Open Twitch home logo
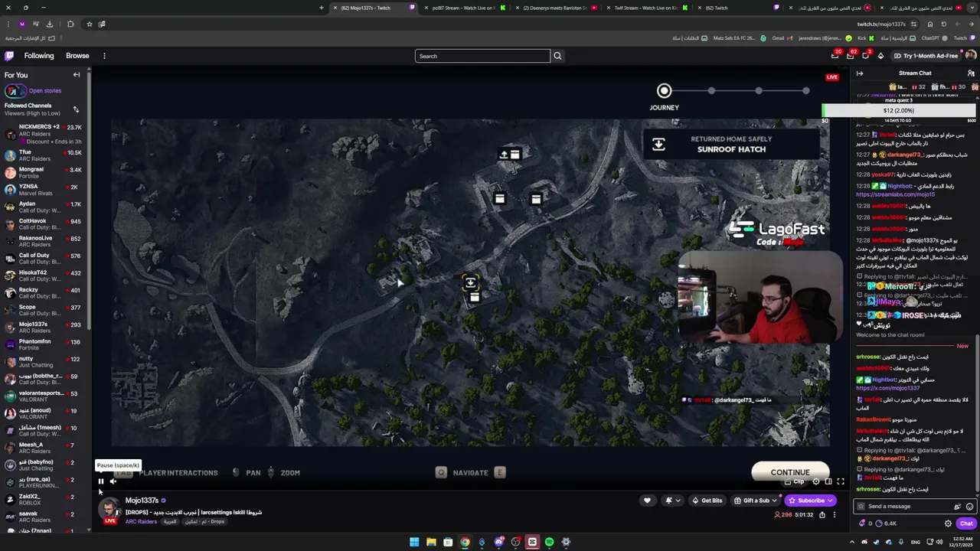Image resolution: width=980 pixels, height=551 pixels. click(x=9, y=56)
